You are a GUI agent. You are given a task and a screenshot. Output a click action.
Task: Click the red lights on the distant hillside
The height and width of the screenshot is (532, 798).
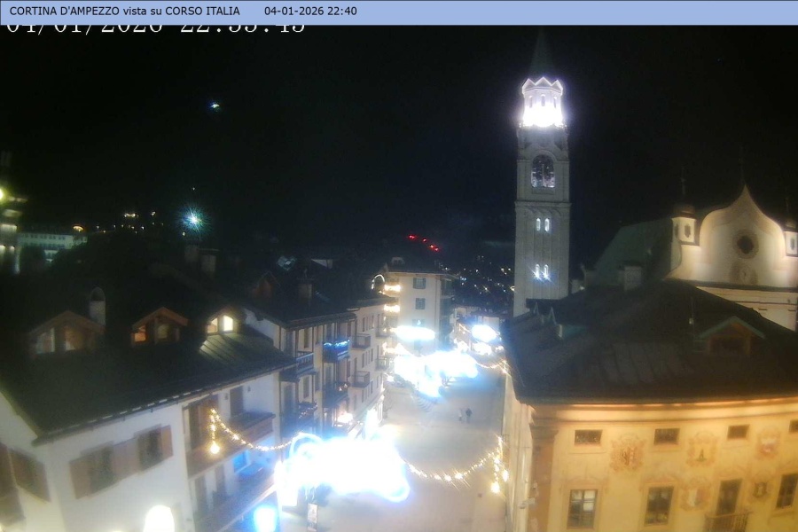422,240
